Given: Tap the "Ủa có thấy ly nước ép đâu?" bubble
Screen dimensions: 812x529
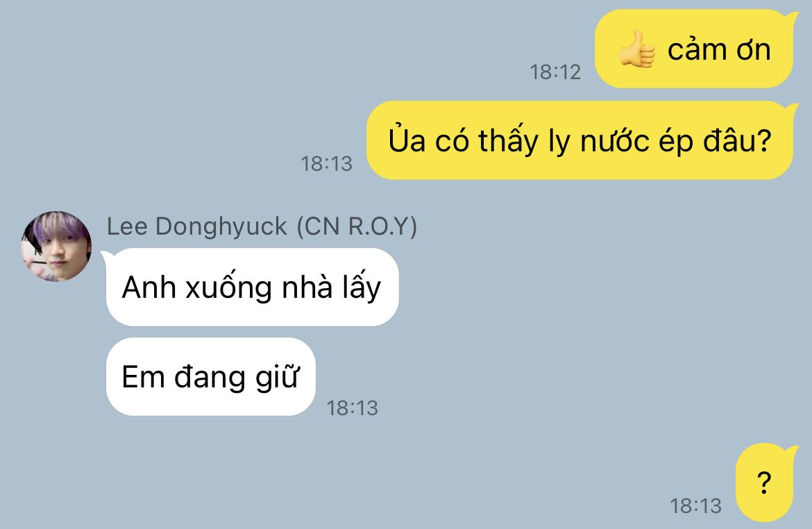Looking at the screenshot, I should (580, 140).
